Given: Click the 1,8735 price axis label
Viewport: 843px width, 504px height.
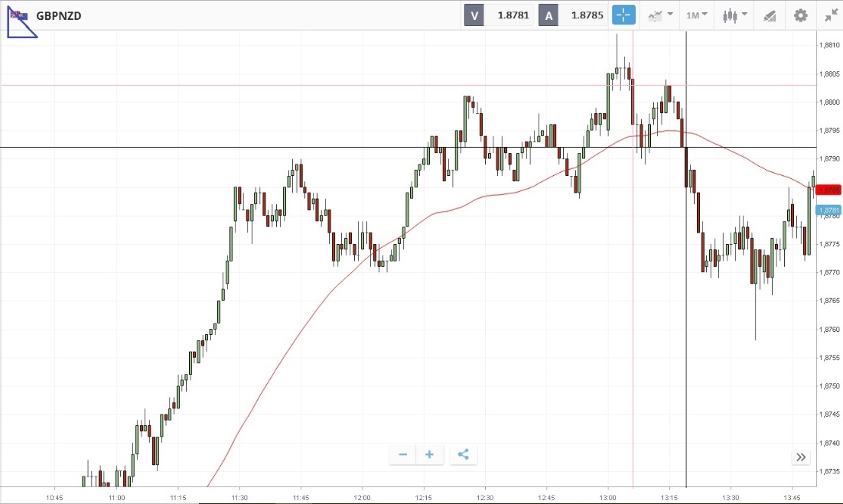Looking at the screenshot, I should 829,471.
